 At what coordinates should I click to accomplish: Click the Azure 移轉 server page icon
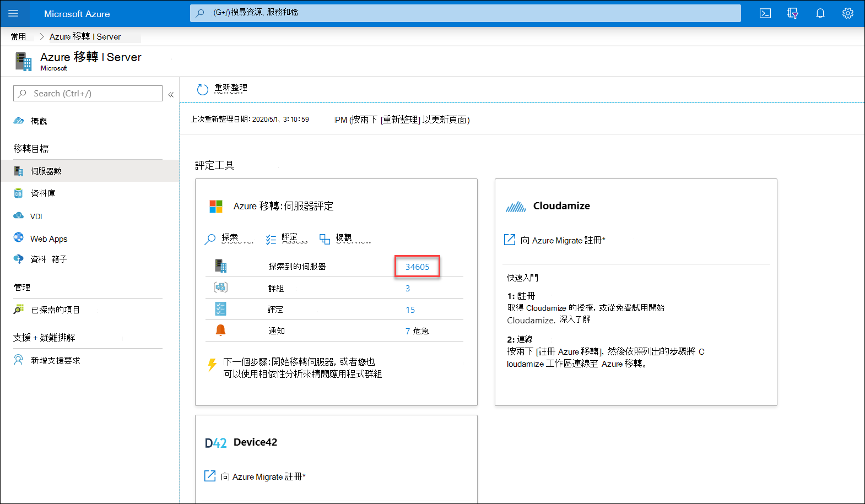24,61
